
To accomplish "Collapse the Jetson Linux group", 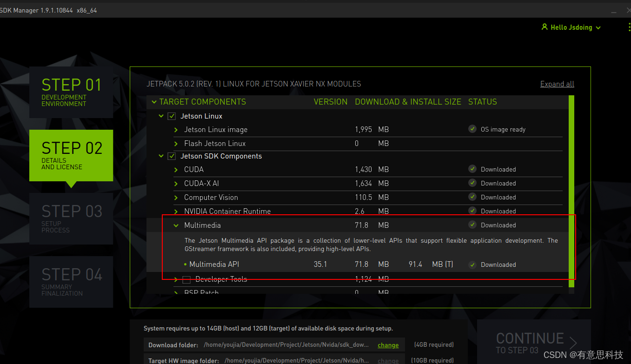I will [x=161, y=116].
